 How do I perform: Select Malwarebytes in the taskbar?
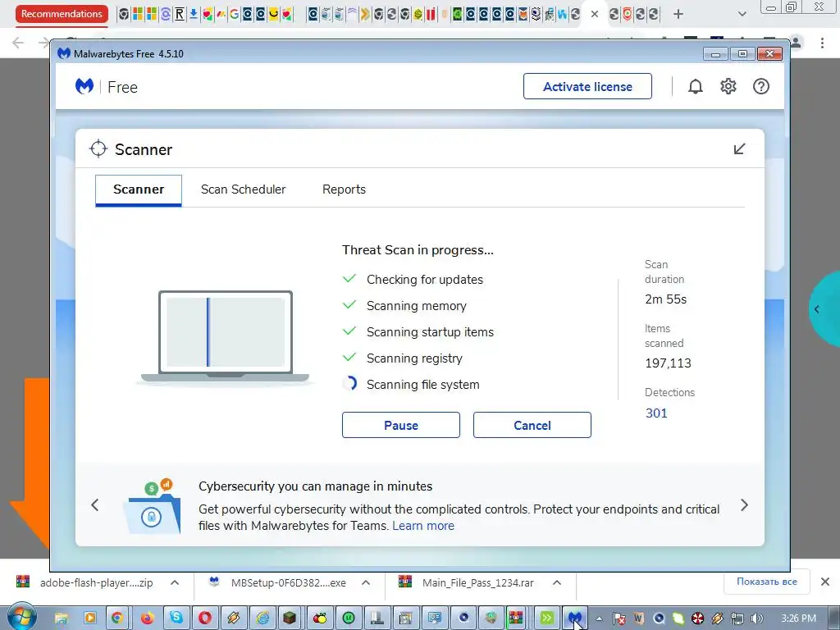pos(575,619)
